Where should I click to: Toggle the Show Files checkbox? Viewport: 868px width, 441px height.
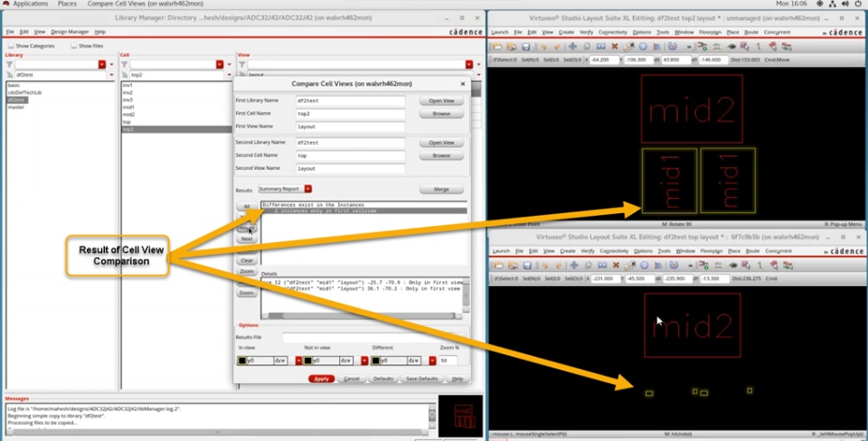coord(73,46)
